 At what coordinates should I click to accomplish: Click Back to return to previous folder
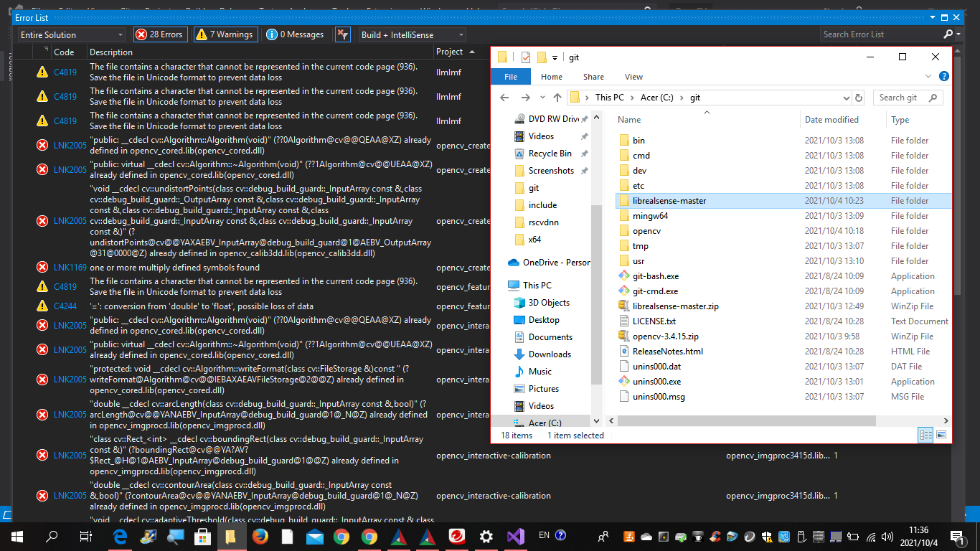(504, 97)
